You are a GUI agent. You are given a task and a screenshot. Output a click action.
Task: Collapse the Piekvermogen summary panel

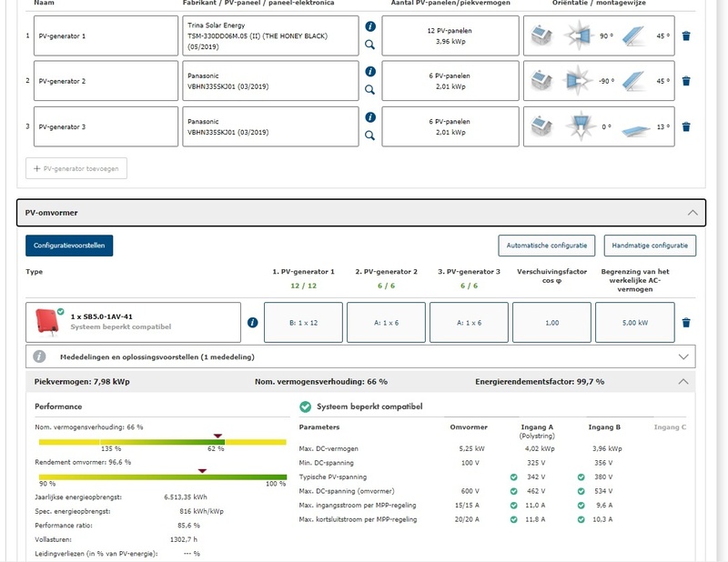pyautogui.click(x=683, y=381)
